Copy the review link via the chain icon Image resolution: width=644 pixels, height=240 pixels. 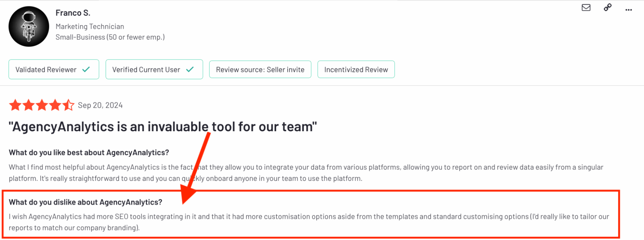click(607, 8)
